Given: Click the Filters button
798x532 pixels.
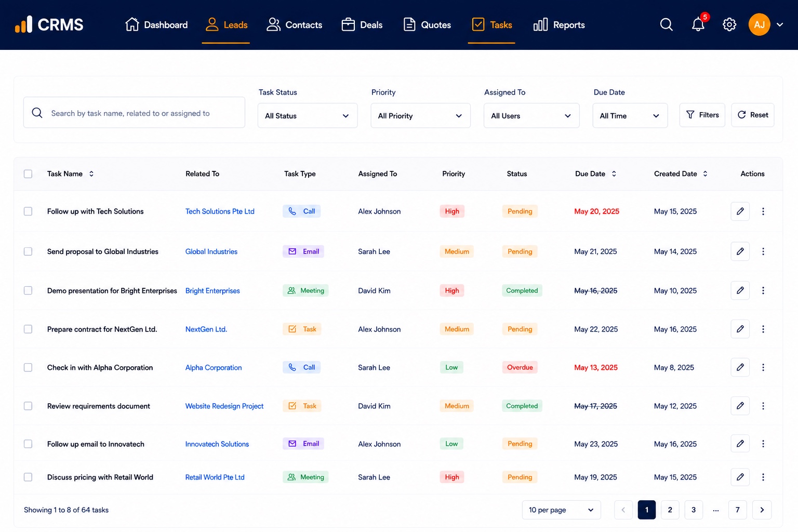Looking at the screenshot, I should pyautogui.click(x=702, y=115).
